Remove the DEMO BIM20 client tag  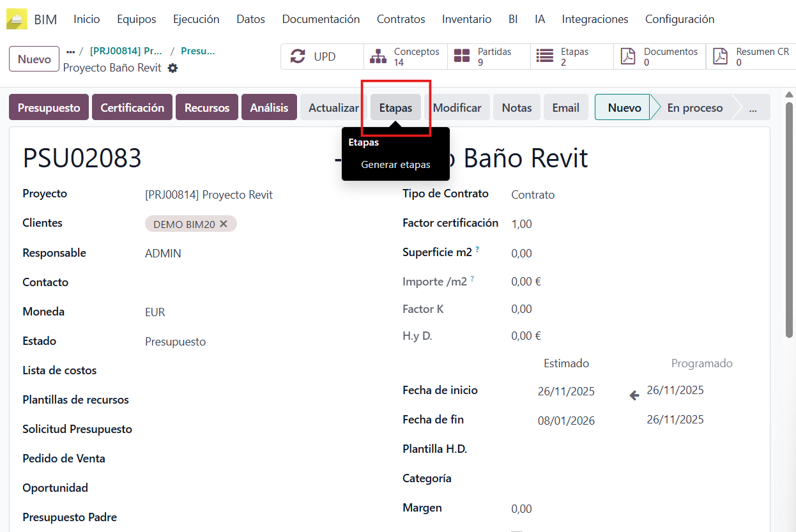click(x=224, y=224)
